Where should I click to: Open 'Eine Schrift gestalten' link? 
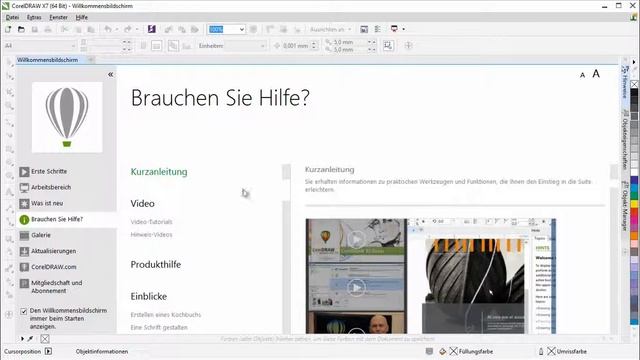pos(159,327)
